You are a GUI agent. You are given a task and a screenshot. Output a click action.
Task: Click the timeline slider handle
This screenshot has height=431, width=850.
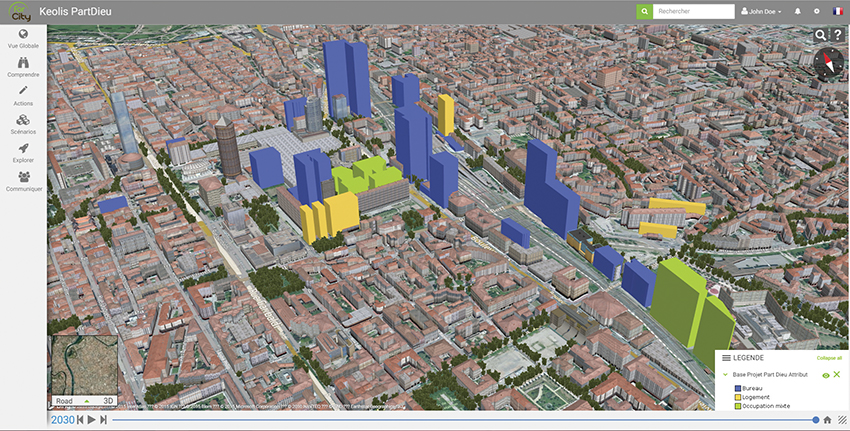point(816,420)
